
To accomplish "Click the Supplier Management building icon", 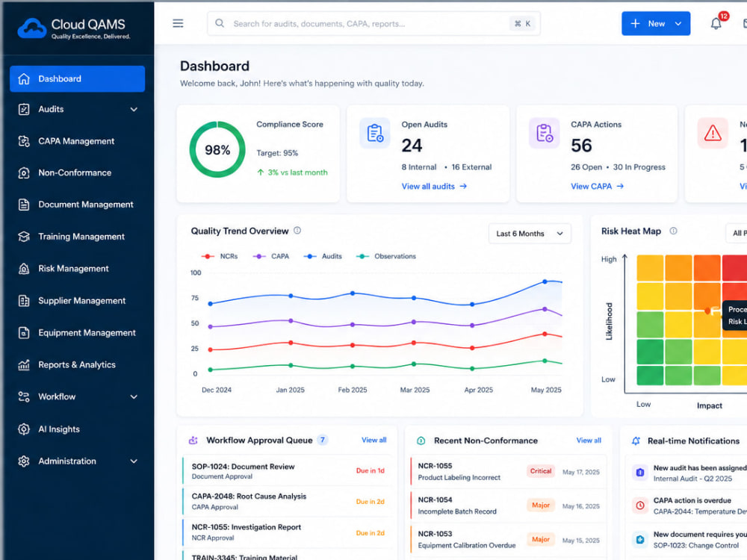I will (24, 301).
